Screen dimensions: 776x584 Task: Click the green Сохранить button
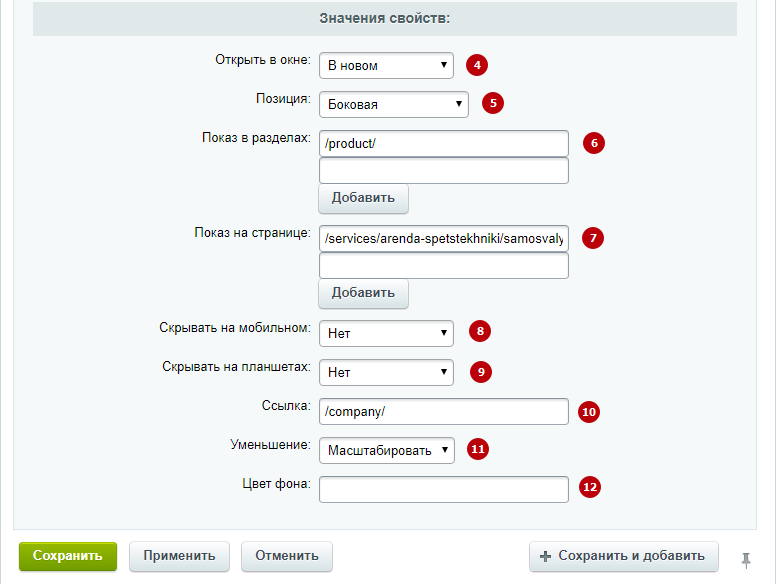pyautogui.click(x=68, y=556)
